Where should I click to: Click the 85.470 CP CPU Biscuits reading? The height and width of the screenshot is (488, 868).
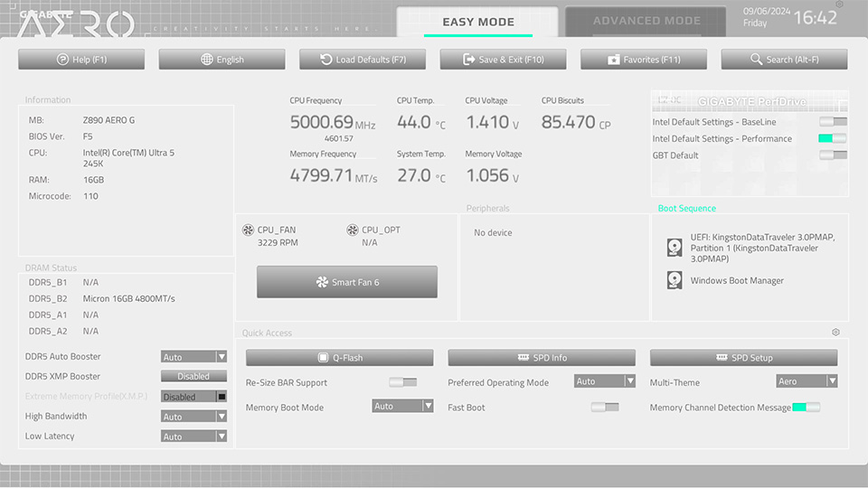[576, 122]
